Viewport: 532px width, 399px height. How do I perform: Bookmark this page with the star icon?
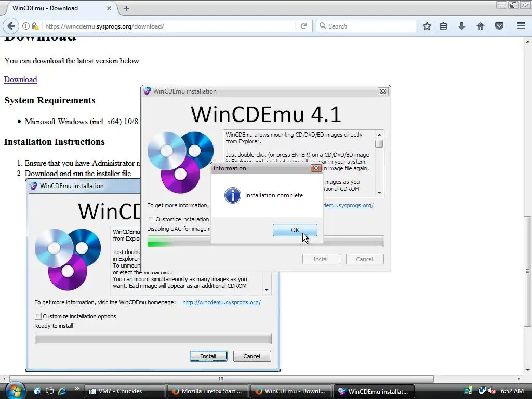[427, 26]
